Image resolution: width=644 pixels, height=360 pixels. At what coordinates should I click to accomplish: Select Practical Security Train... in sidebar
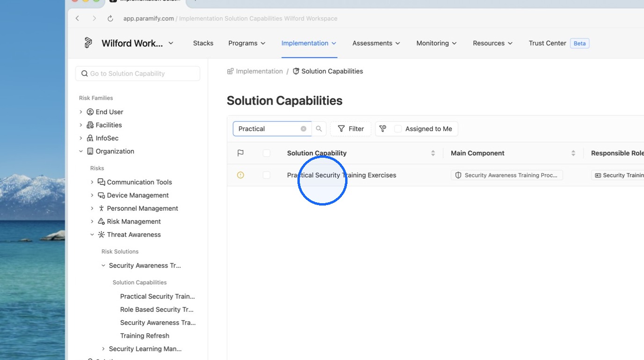coord(158,296)
